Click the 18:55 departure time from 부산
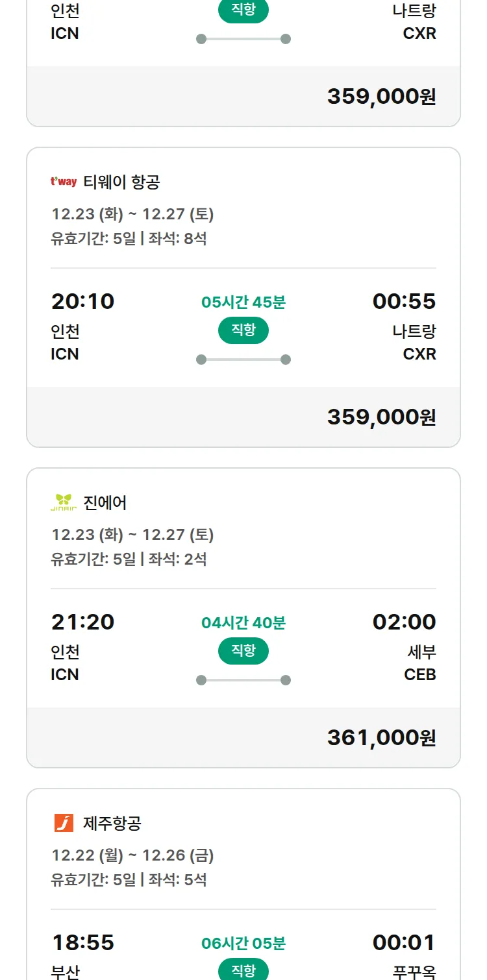 tap(83, 942)
